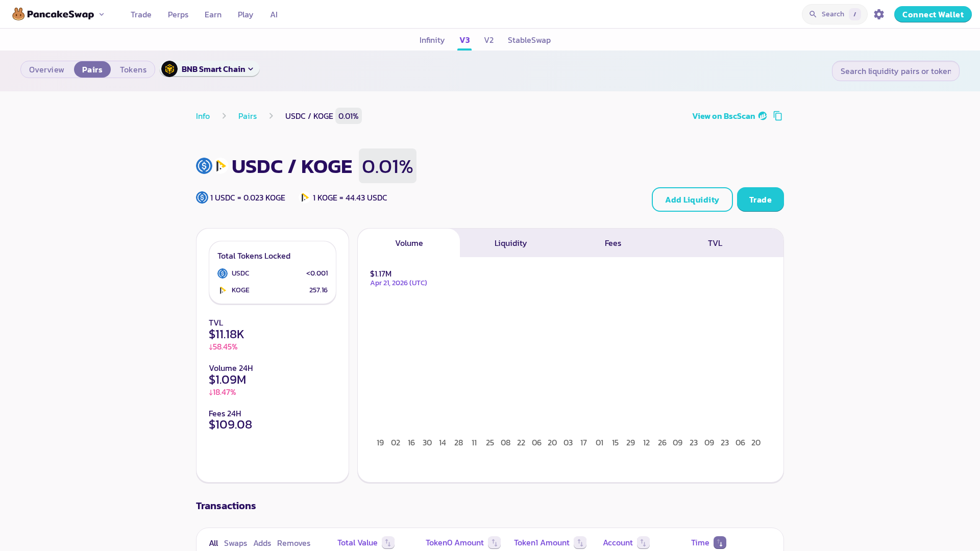The image size is (980, 551).
Task: Click the chart value $1.17M
Action: click(381, 274)
